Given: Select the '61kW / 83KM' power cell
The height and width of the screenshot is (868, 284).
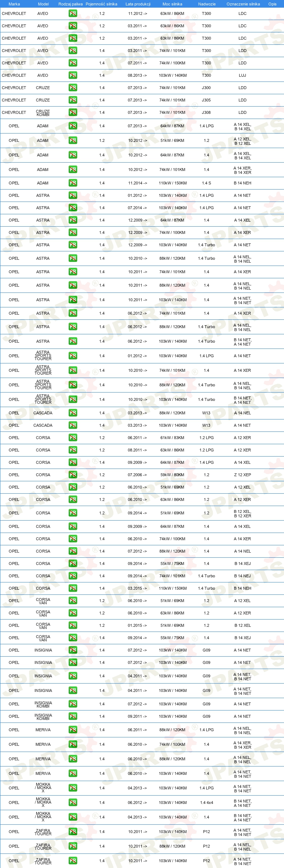Looking at the screenshot, I should click(x=173, y=438).
